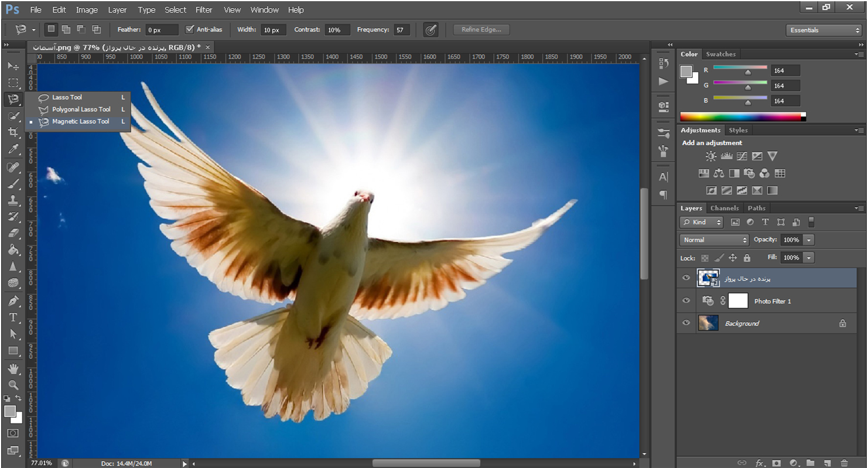Open the Color panel flyout menu

pos(858,54)
